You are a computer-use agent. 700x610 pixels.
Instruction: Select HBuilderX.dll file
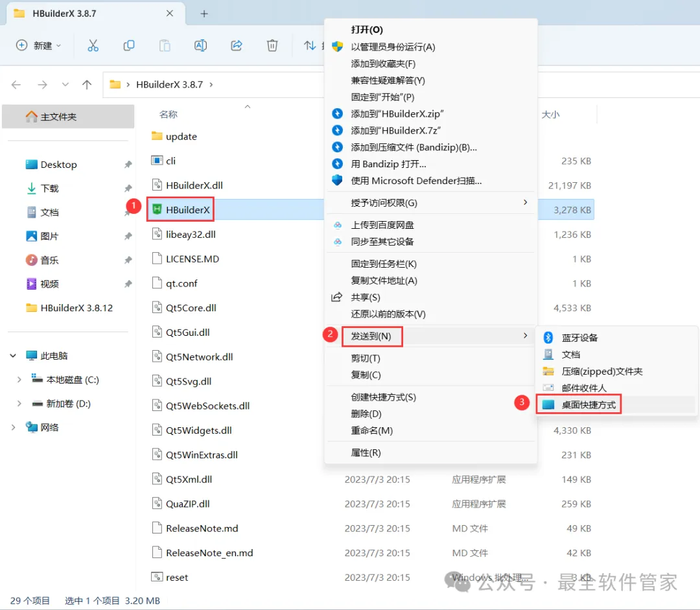tap(194, 185)
